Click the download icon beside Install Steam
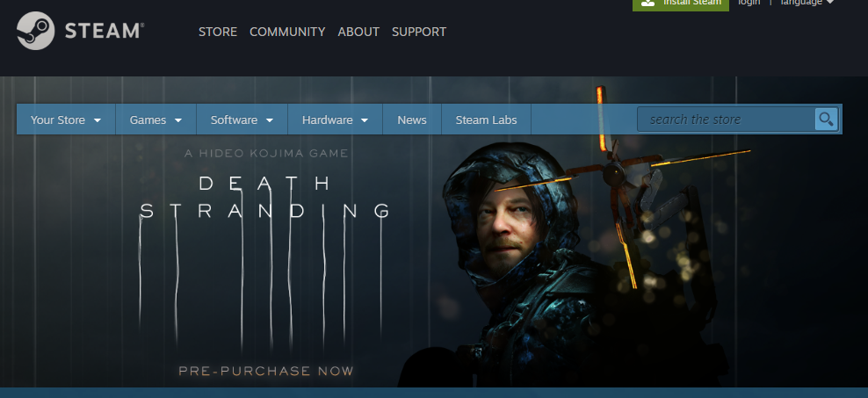The height and width of the screenshot is (398, 868). point(648,4)
